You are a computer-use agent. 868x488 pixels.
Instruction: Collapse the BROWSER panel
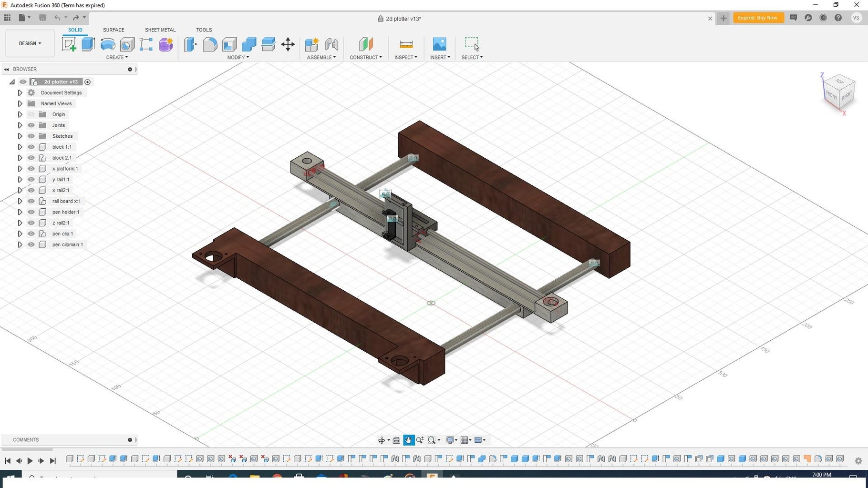point(6,69)
